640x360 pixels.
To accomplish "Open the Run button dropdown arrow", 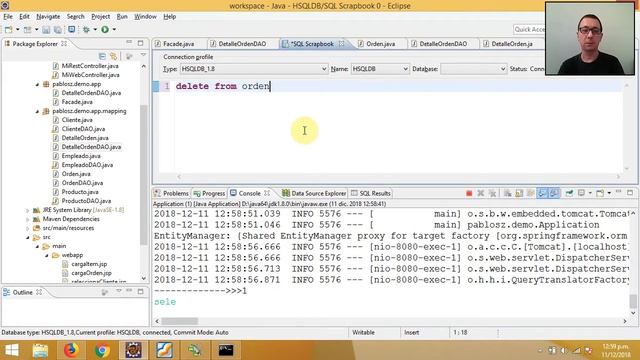I will coord(114,29).
